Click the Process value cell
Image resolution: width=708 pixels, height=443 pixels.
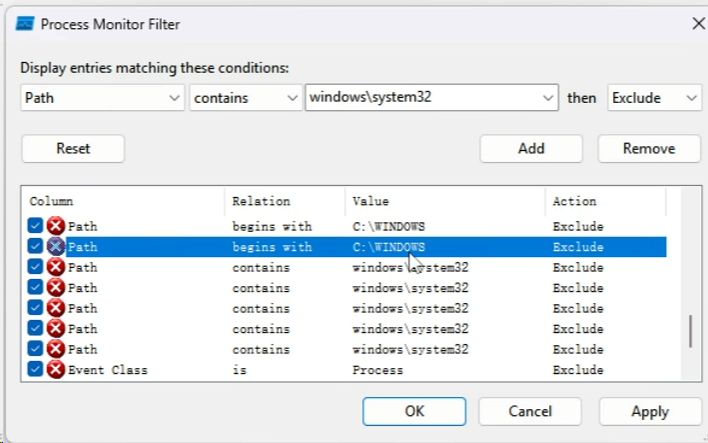(377, 370)
